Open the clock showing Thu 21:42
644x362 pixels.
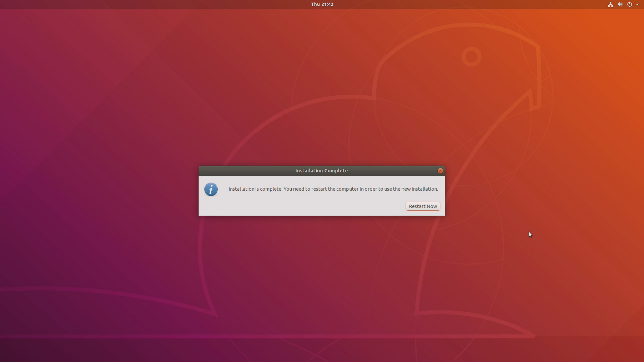click(322, 4)
